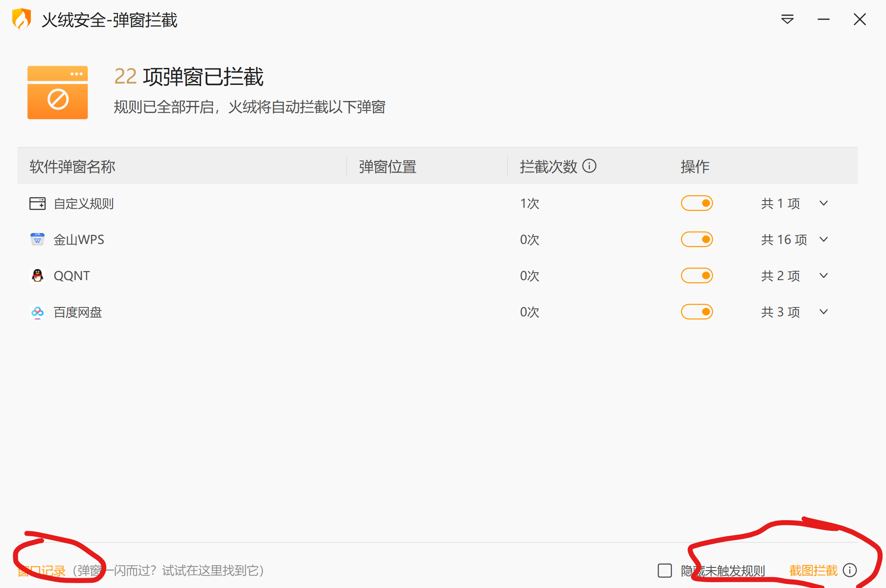Click the 弹窗位置 column header
This screenshot has width=886, height=588.
(x=387, y=167)
